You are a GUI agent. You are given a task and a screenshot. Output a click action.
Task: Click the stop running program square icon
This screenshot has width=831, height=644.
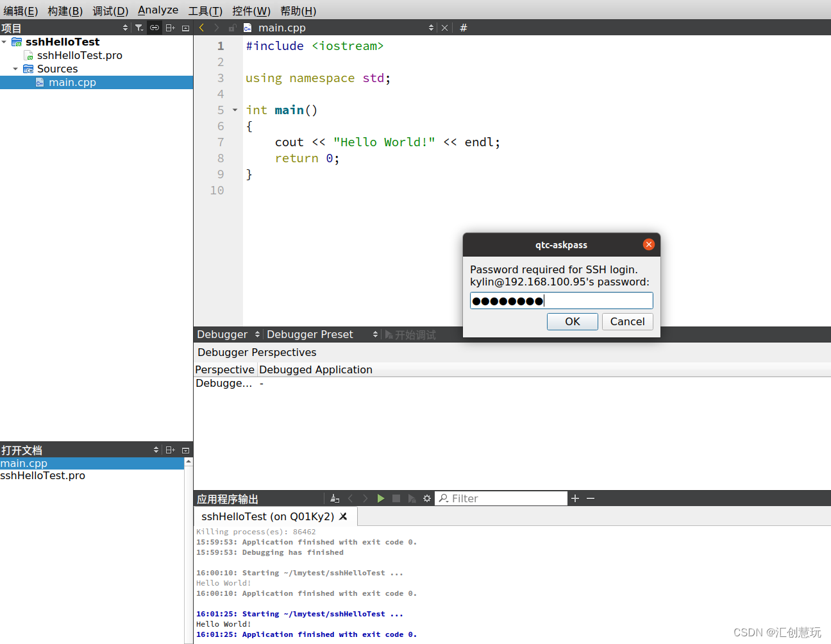[396, 498]
